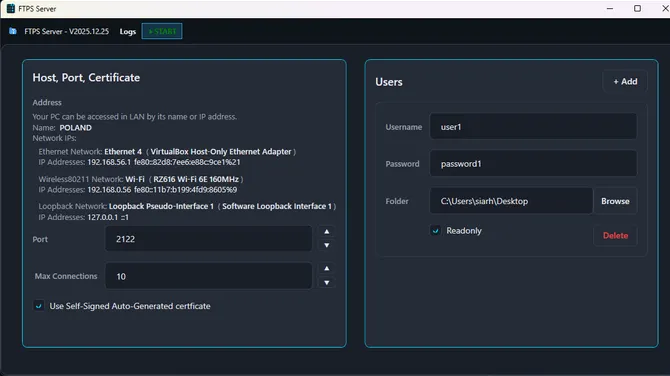Minimize the FTPS Server window
Viewport: 670px width, 376px height.
coord(610,9)
